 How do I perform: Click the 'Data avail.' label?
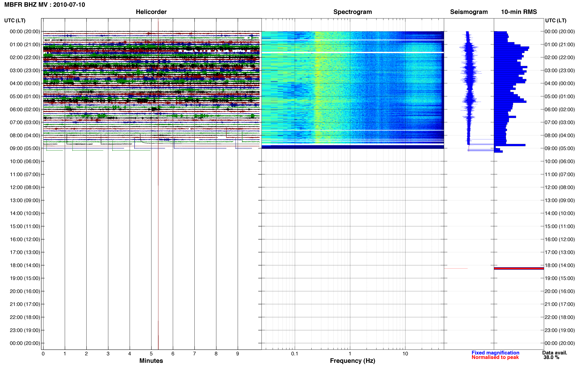click(x=555, y=353)
